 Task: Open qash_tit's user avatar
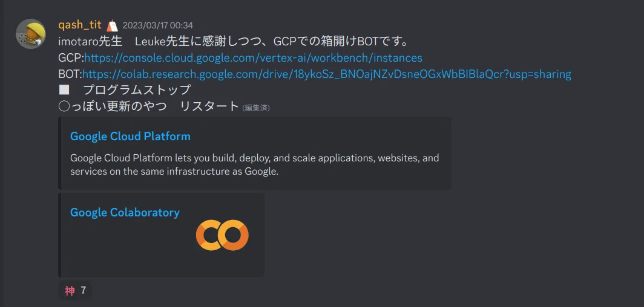pyautogui.click(x=31, y=34)
